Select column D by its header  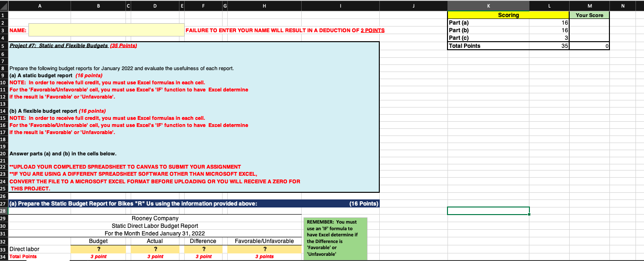(155, 6)
